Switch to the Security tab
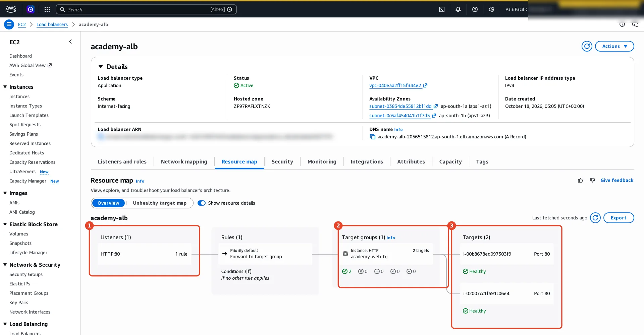 [282, 161]
